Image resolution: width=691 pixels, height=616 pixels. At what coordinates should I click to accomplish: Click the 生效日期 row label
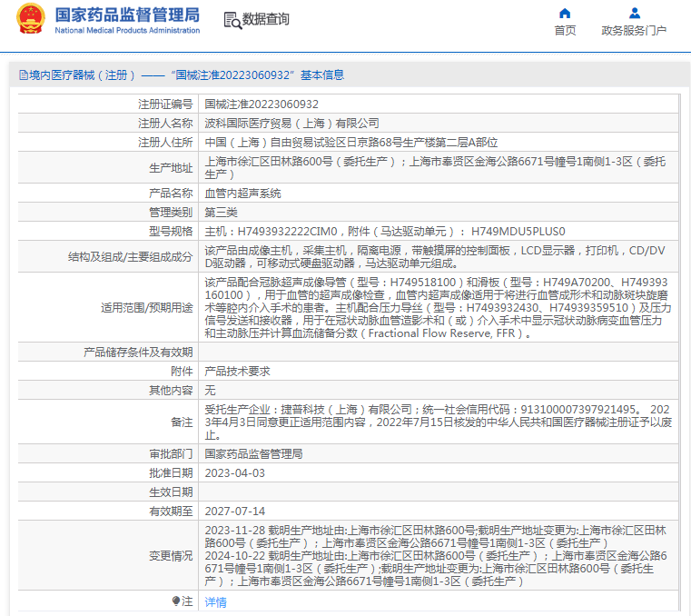click(171, 492)
